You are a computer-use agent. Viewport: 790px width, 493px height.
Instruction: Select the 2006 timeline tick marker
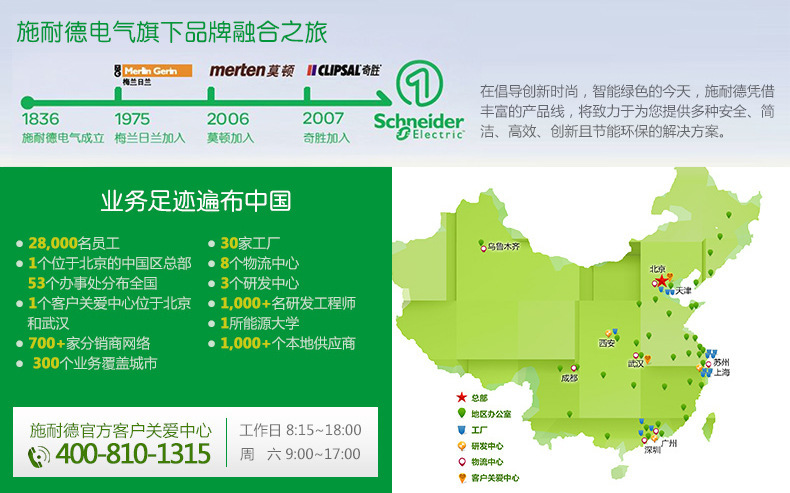coord(211,94)
